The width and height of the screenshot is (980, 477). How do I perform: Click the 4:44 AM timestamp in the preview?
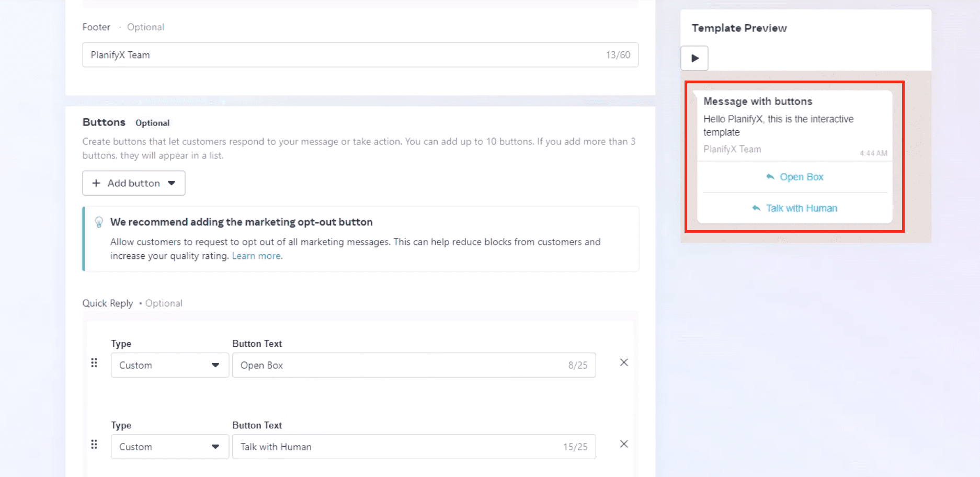(x=873, y=153)
